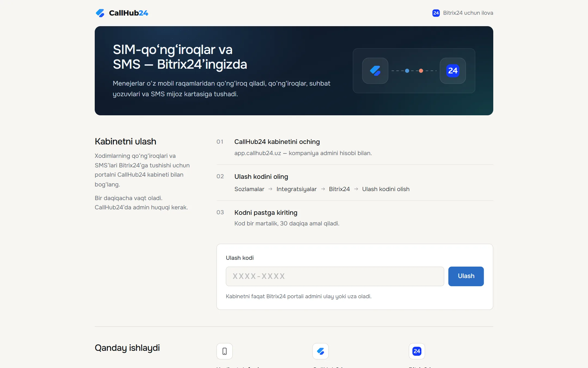Click step 'CallHub24 kabinetini oching'
Viewport: 588px width, 368px height.
click(277, 142)
